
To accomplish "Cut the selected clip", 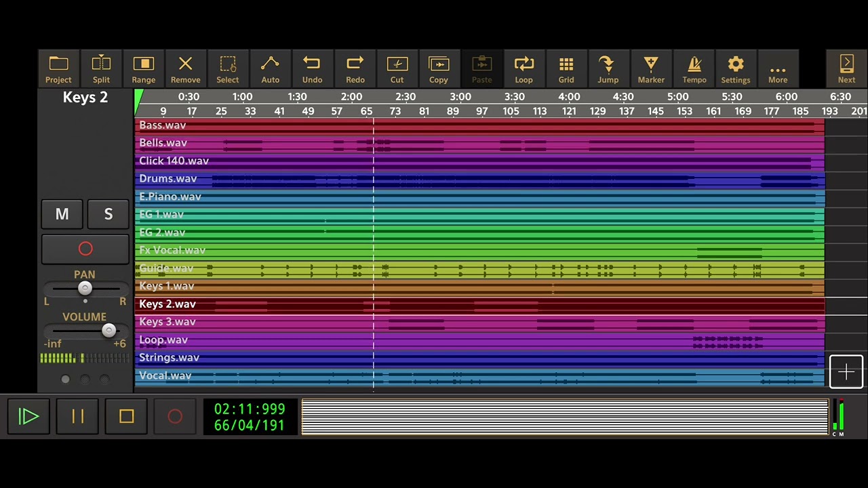I will [397, 69].
